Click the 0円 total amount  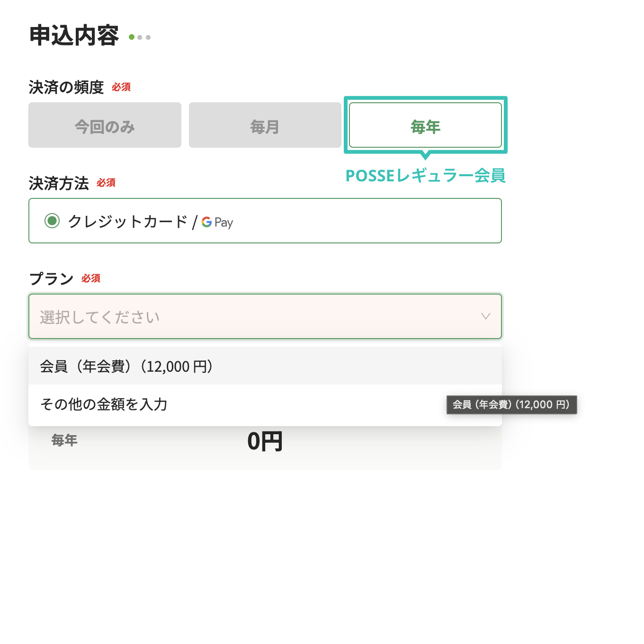265,441
